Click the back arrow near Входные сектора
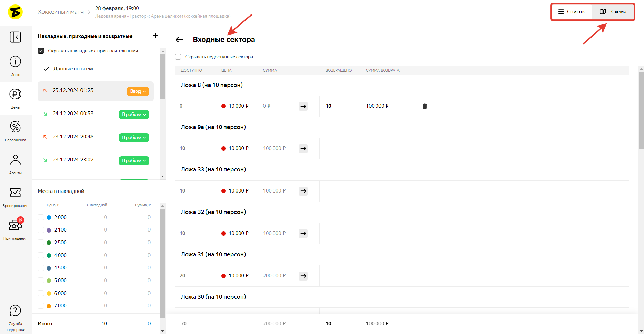Viewport: 644px width, 334px height. [x=179, y=40]
